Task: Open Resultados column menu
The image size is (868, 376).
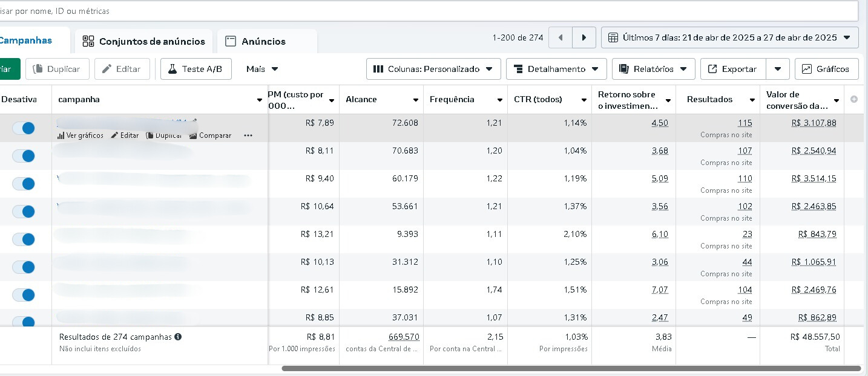Action: tap(752, 100)
